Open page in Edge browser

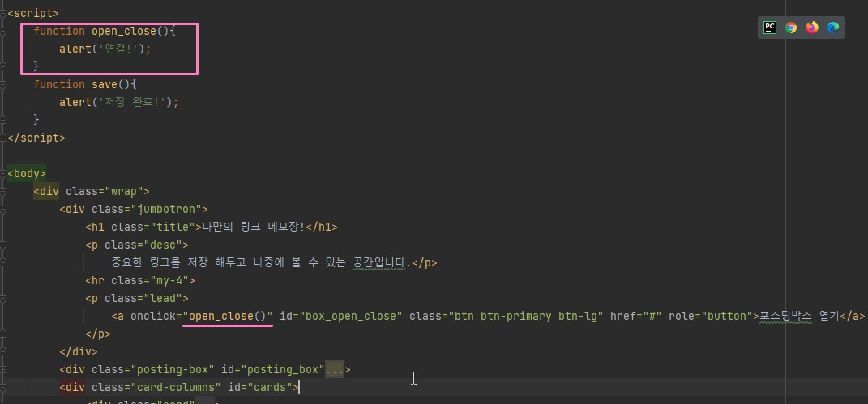[x=833, y=28]
